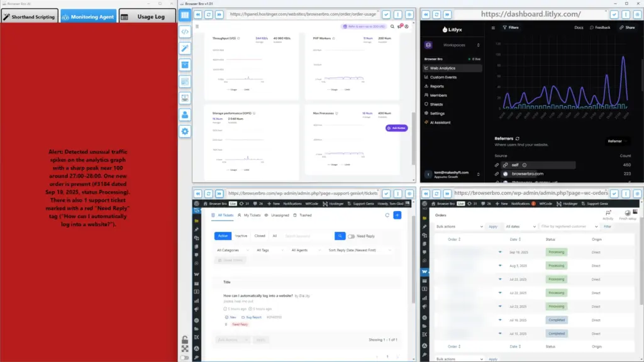The image size is (644, 362).
Task: Open the user profile icon in sidebar
Action: coord(185,114)
